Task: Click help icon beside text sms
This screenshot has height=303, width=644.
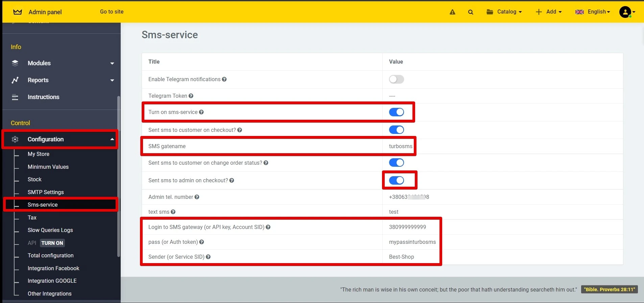Action: (x=173, y=212)
